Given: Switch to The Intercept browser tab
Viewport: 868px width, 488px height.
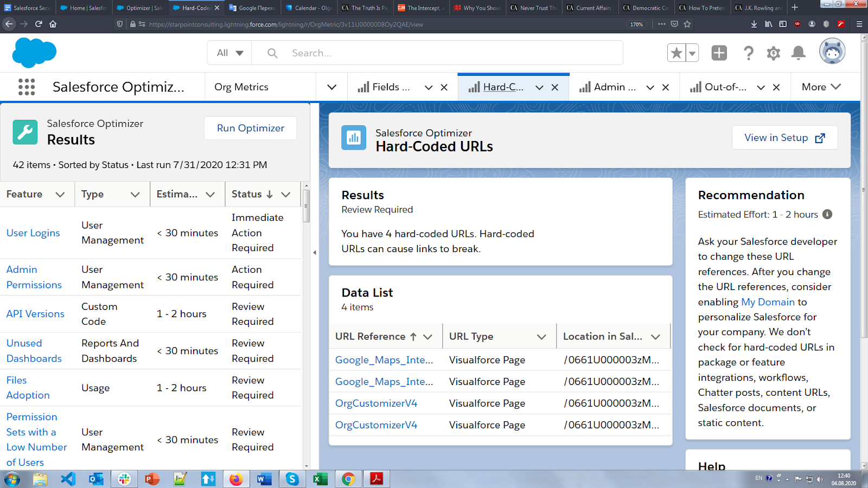Looking at the screenshot, I should [x=421, y=8].
